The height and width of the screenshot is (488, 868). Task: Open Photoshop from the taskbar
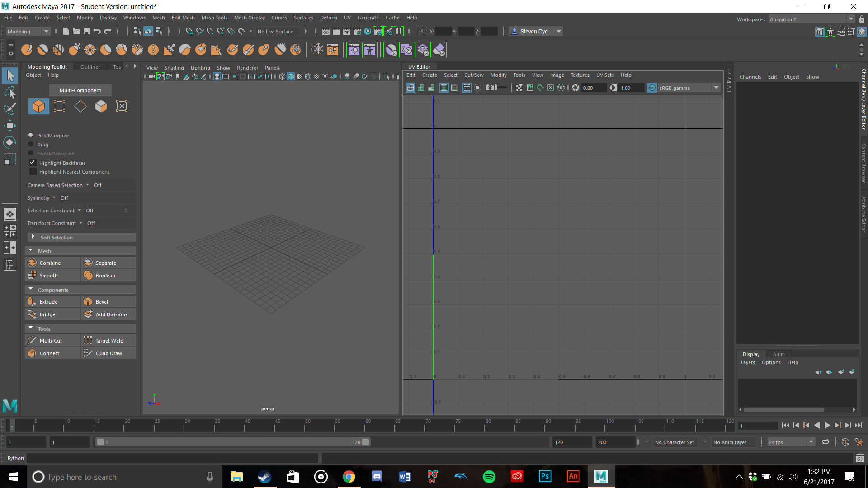pyautogui.click(x=545, y=477)
